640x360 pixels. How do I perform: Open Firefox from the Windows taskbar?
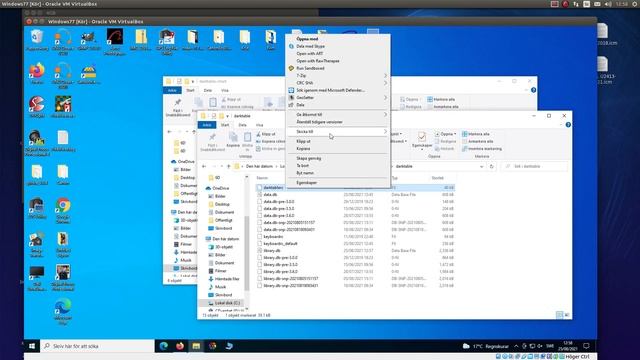[x=180, y=346]
